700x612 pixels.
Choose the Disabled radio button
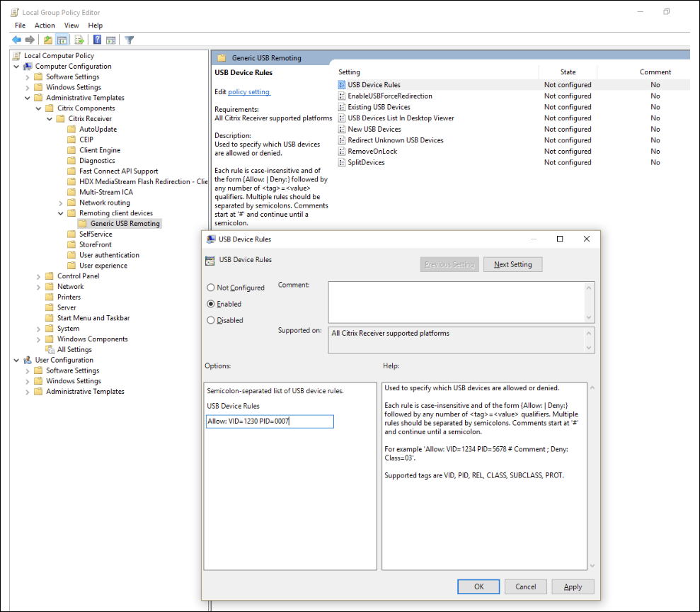click(x=211, y=320)
